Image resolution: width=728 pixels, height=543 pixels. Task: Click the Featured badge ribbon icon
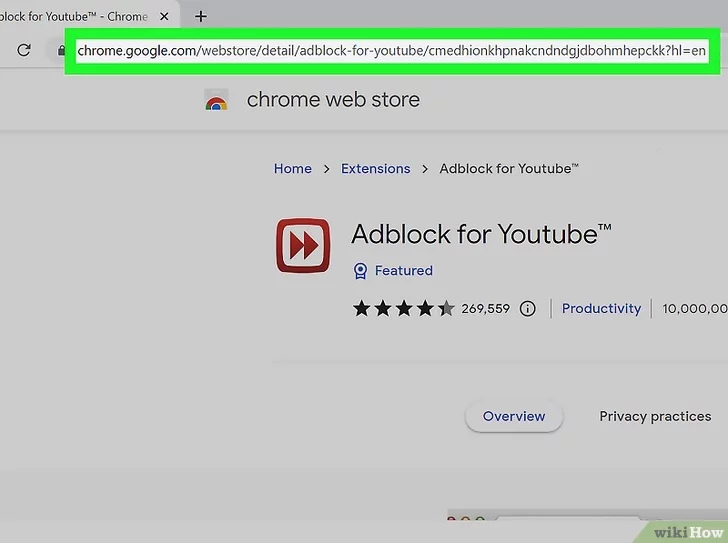[x=361, y=271]
